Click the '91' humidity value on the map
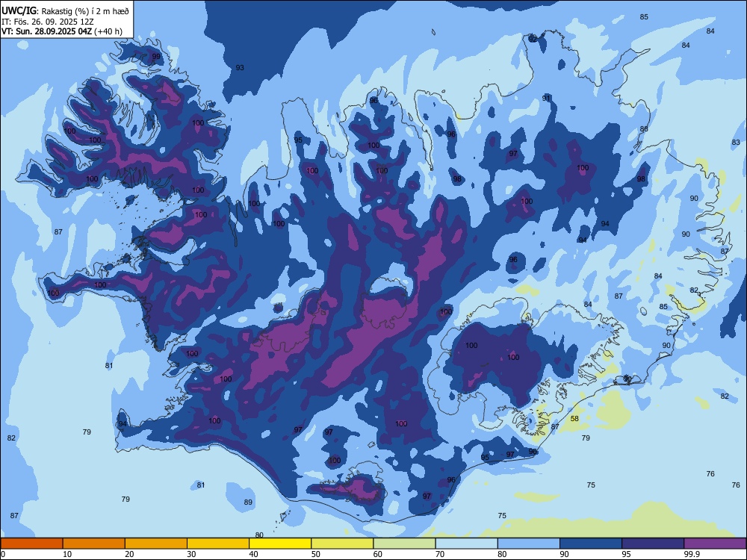747x560 pixels. [x=547, y=98]
